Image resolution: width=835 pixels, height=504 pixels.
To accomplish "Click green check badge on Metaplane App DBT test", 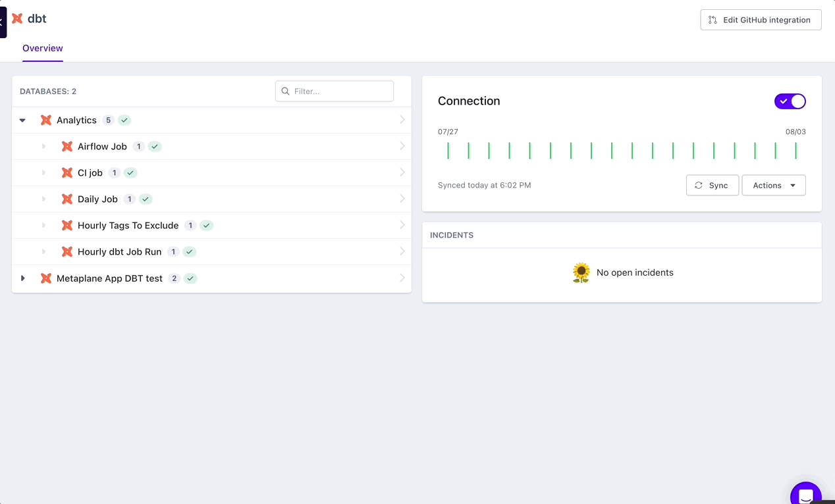I will [190, 278].
